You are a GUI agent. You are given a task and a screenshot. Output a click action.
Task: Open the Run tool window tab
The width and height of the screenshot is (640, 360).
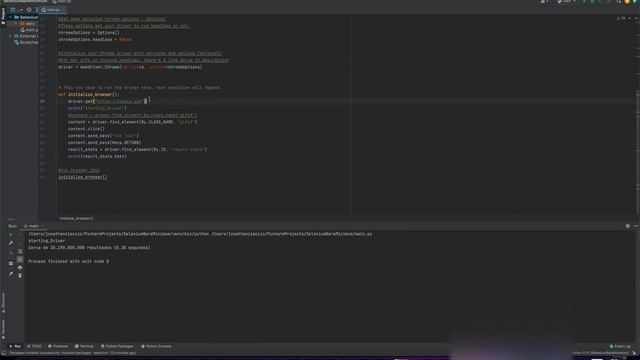[15, 346]
